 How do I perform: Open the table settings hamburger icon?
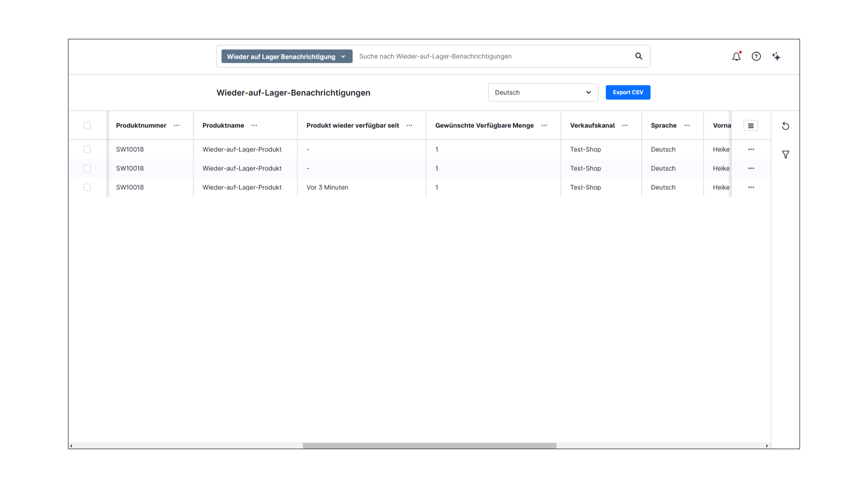pyautogui.click(x=751, y=126)
